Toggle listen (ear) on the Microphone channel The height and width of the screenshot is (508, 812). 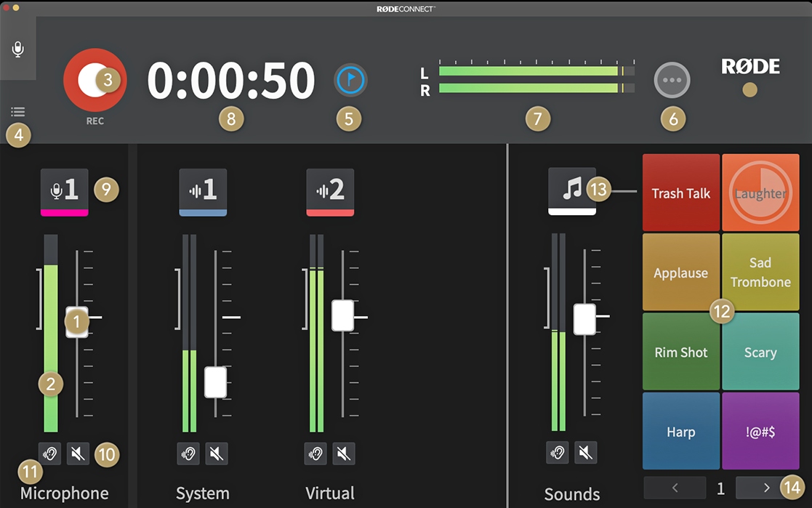[x=49, y=454]
